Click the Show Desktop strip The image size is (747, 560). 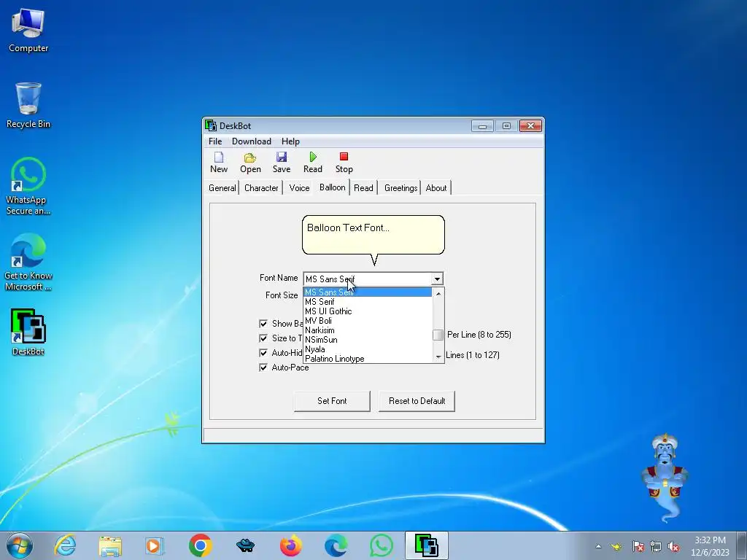click(x=743, y=545)
